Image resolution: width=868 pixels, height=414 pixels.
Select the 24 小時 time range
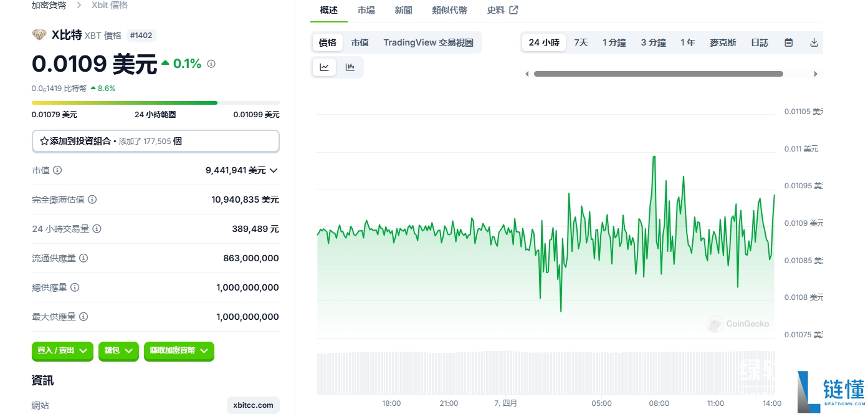point(544,42)
